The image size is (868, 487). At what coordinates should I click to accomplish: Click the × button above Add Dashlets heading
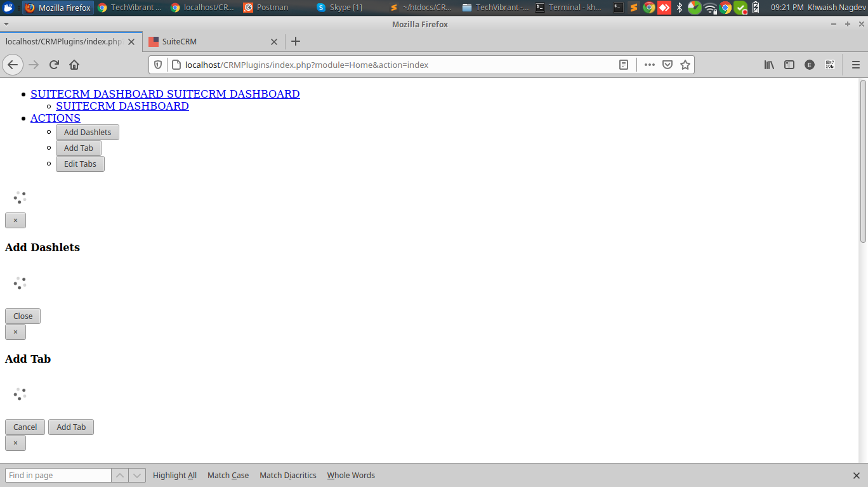pyautogui.click(x=15, y=221)
